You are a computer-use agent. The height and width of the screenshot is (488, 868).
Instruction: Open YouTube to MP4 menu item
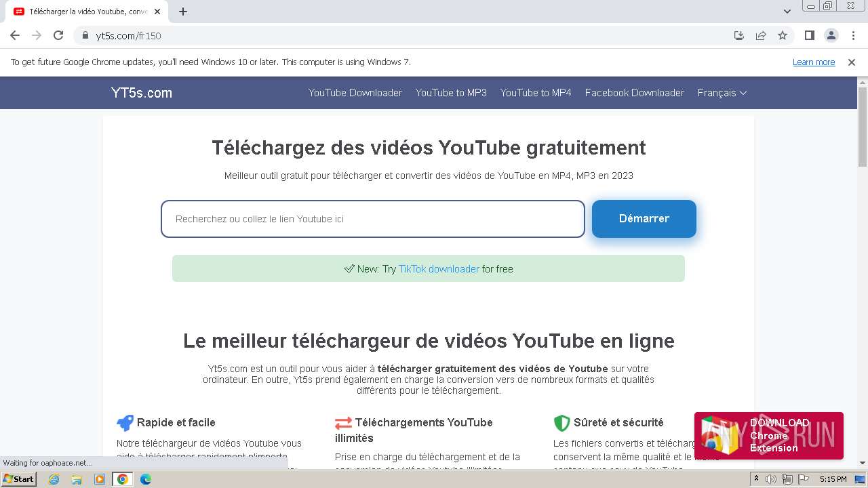(x=536, y=93)
